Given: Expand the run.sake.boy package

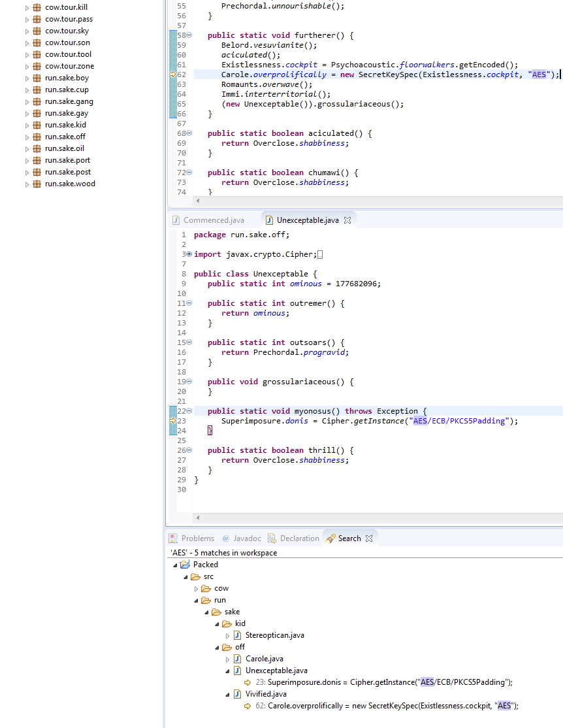Looking at the screenshot, I should (x=27, y=78).
